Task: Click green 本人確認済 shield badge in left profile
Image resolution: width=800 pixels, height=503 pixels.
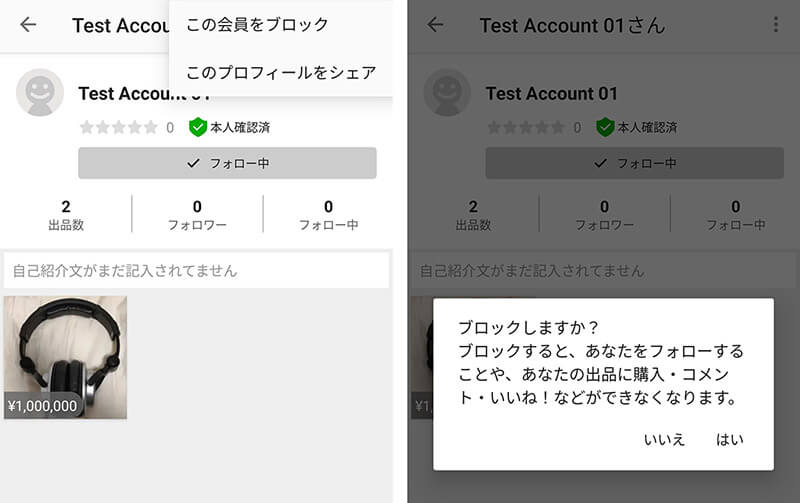Action: (198, 127)
